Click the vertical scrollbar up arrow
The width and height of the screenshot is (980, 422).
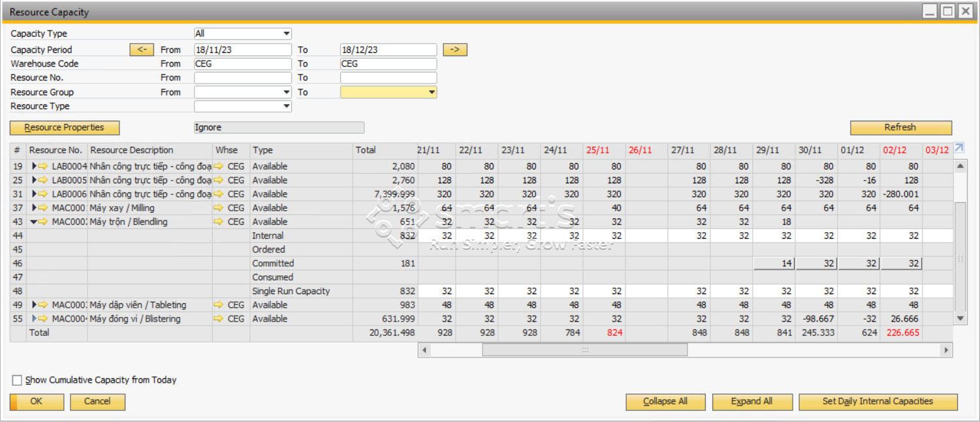click(x=960, y=166)
